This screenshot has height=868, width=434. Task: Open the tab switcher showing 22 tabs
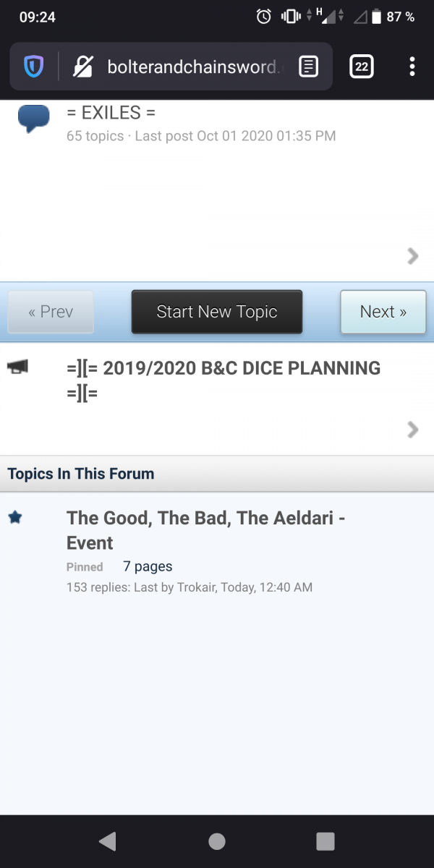[361, 67]
